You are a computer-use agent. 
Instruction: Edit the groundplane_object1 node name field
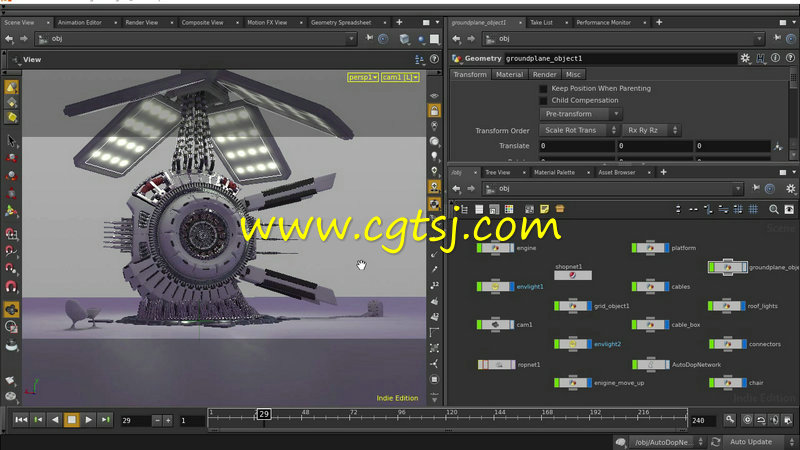[620, 59]
